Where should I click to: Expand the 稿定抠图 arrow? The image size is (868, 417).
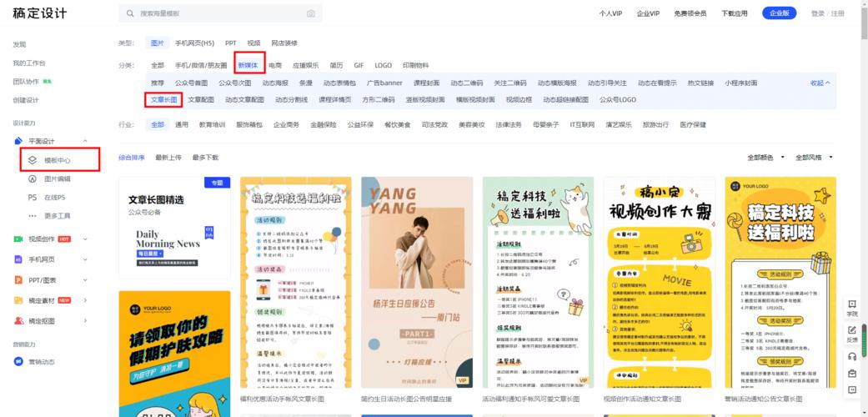[x=85, y=320]
